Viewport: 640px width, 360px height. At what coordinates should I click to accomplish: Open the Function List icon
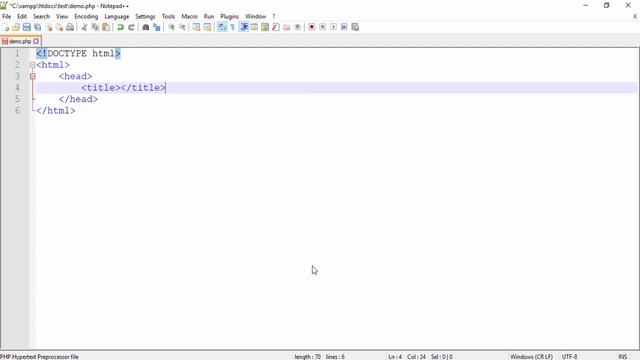pyautogui.click(x=276, y=27)
